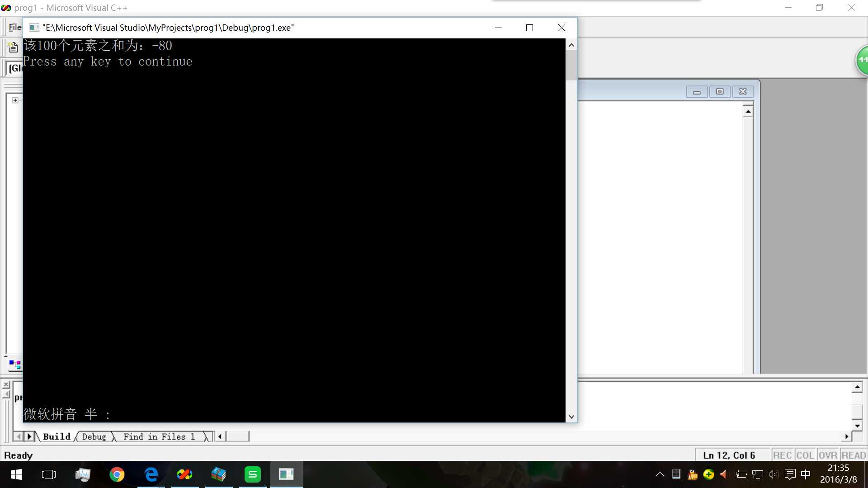Click the red speaker tray icon
868x488 pixels.
724,474
